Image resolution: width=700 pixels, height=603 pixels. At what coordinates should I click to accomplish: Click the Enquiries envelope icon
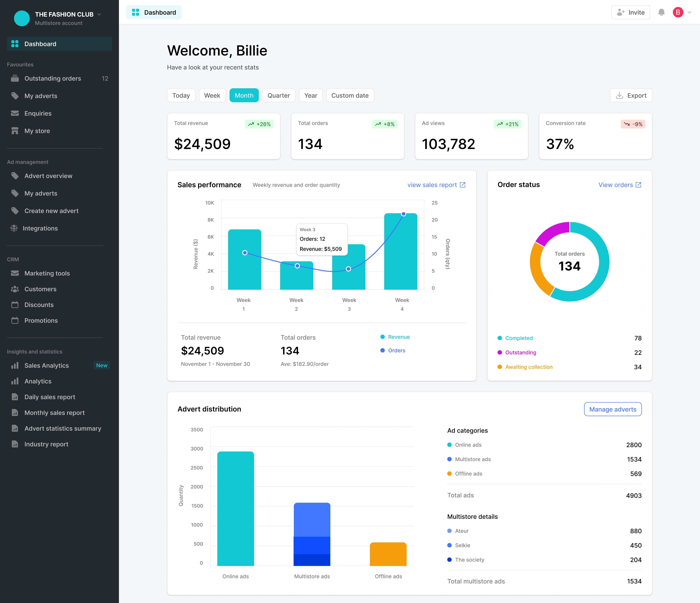15,113
